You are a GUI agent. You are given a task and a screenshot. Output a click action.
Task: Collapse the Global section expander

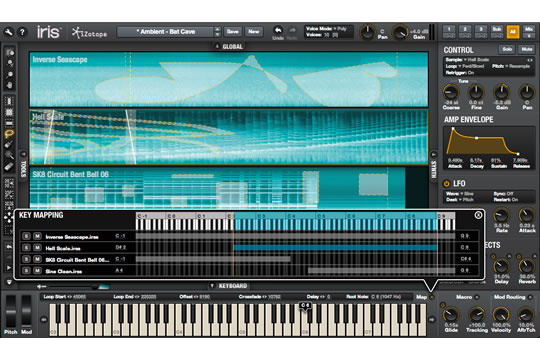[x=217, y=46]
